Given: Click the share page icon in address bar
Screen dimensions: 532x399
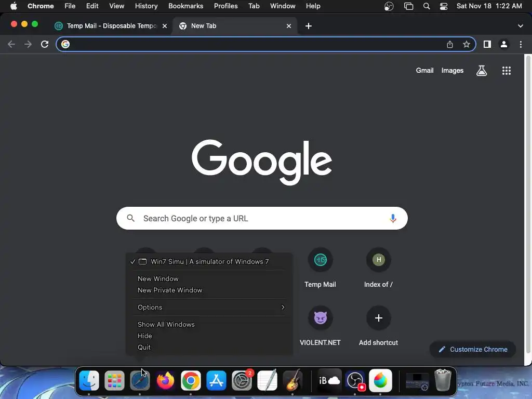Looking at the screenshot, I should tap(450, 44).
